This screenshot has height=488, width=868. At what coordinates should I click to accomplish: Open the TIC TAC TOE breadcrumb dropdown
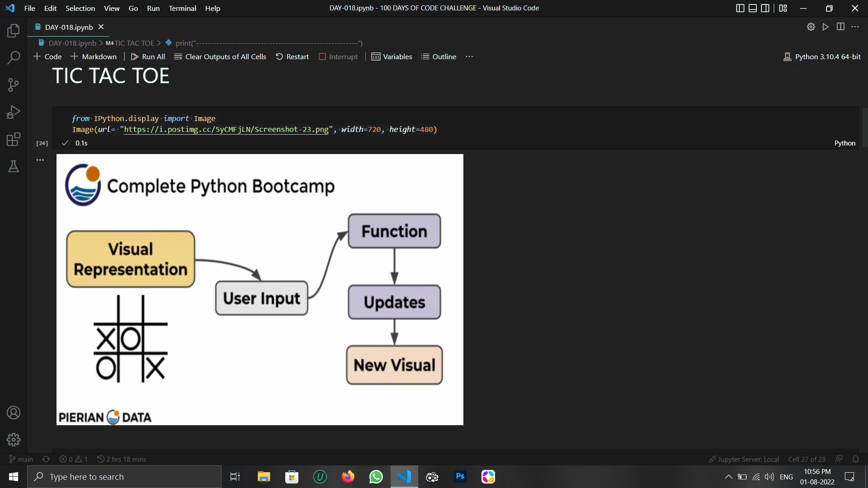[x=134, y=43]
